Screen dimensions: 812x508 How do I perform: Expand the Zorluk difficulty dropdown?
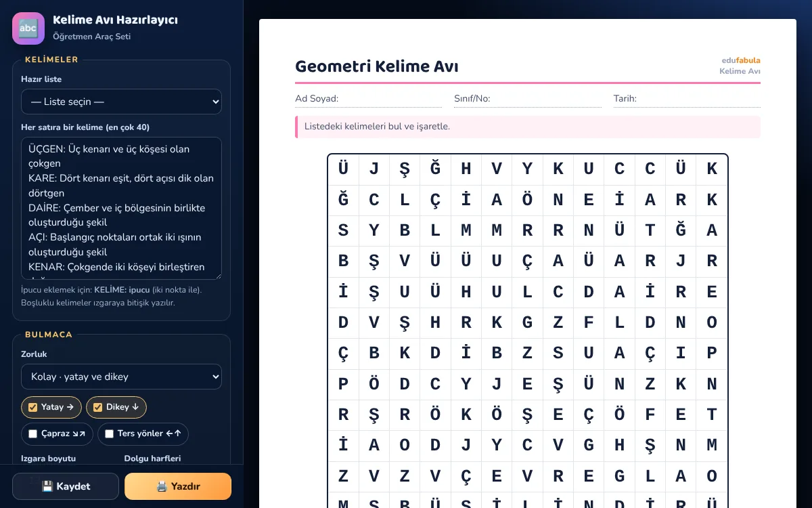[121, 377]
